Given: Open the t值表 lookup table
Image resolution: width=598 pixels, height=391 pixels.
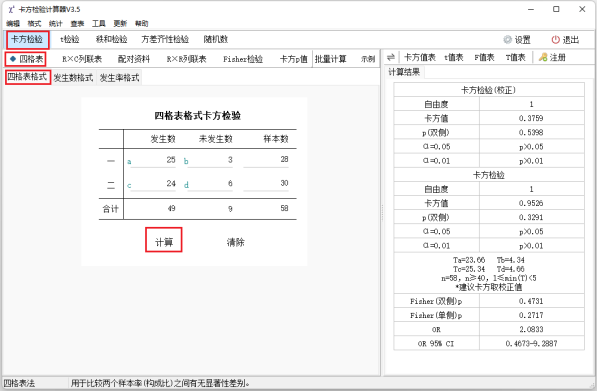Looking at the screenshot, I should tap(453, 58).
